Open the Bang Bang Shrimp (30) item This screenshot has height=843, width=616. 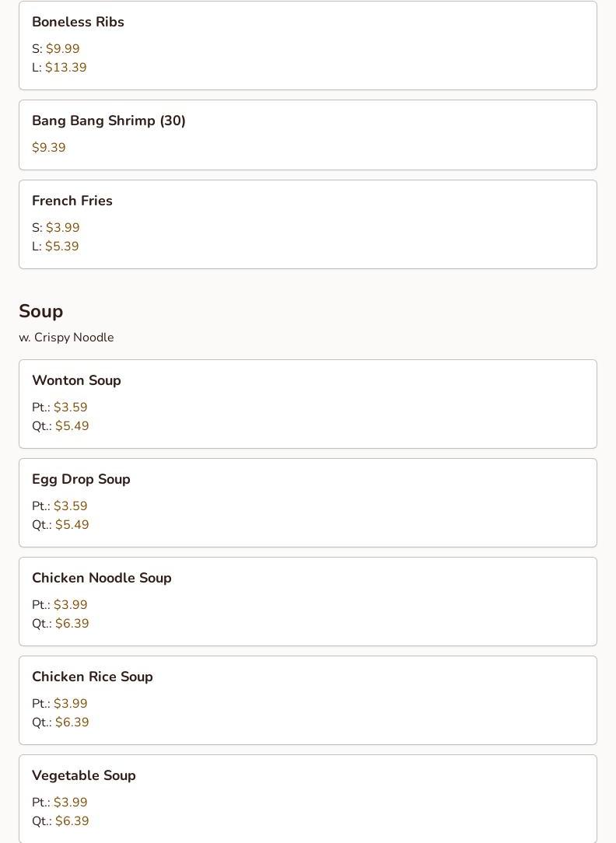click(x=109, y=121)
